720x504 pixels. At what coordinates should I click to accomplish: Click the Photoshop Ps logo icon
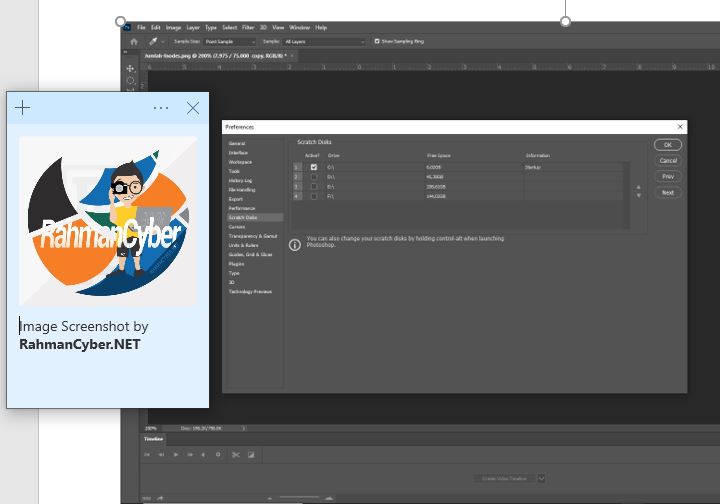pyautogui.click(x=127, y=28)
